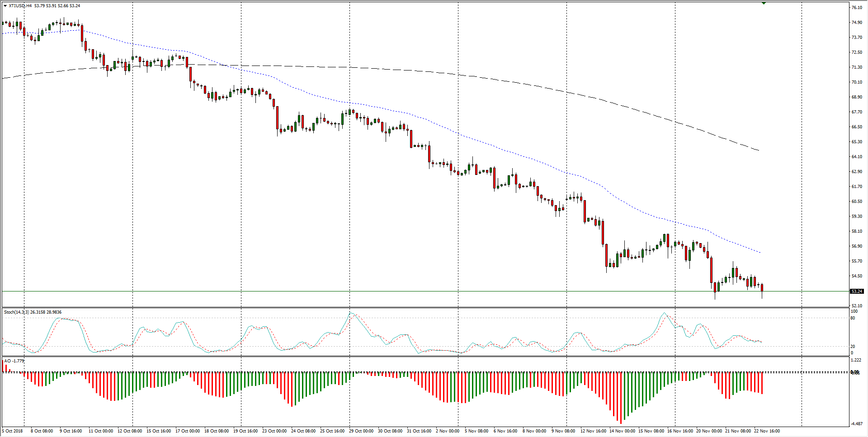The height and width of the screenshot is (437, 868).
Task: Select the AO -1.779 indicator label
Action: pyautogui.click(x=14, y=361)
